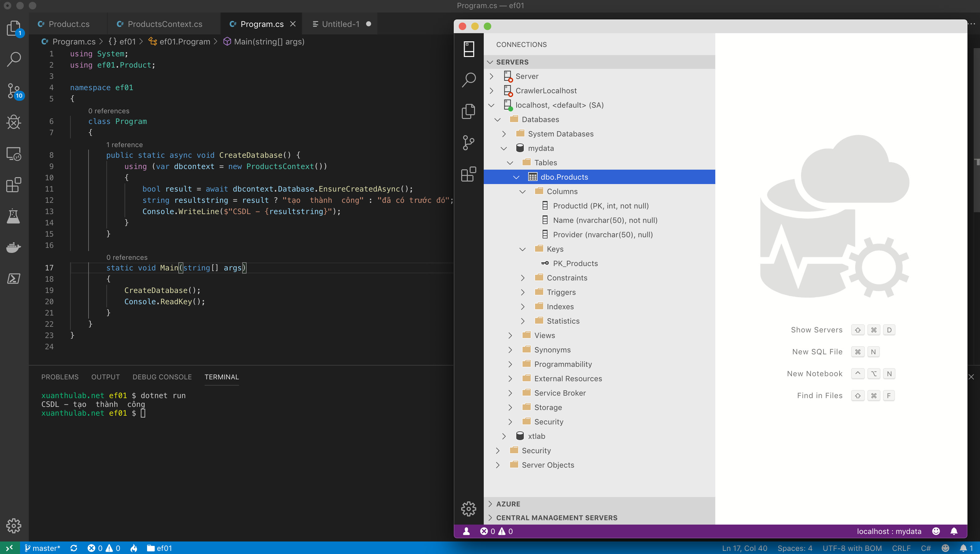The height and width of the screenshot is (554, 980).
Task: Close the Program.cs editor tab
Action: (x=293, y=24)
